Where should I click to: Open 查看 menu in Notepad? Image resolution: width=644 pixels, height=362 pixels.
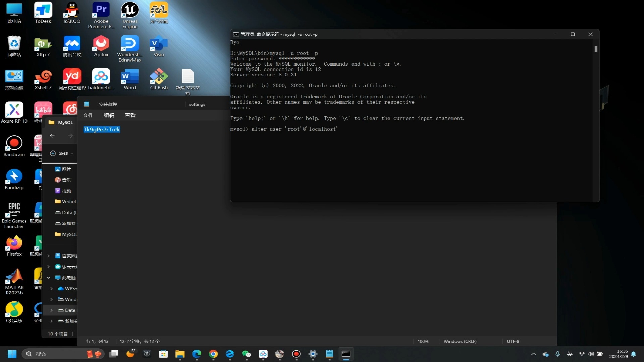coord(130,115)
